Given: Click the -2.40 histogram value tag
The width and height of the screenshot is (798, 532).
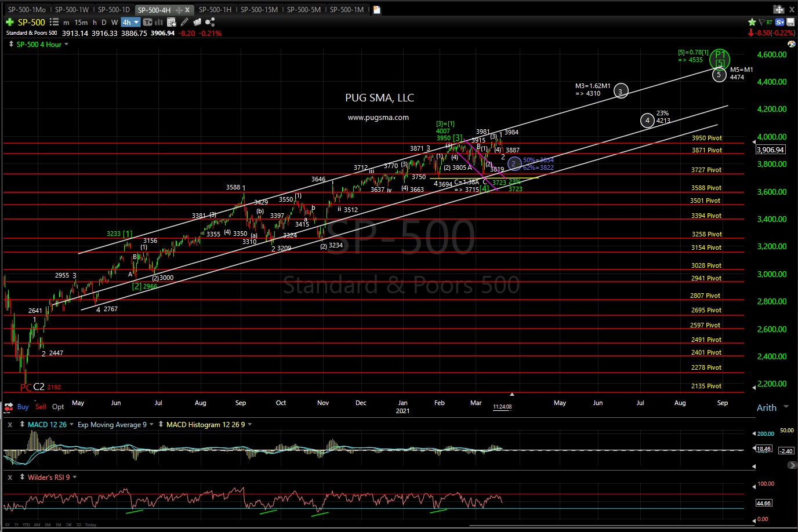Looking at the screenshot, I should [786, 451].
